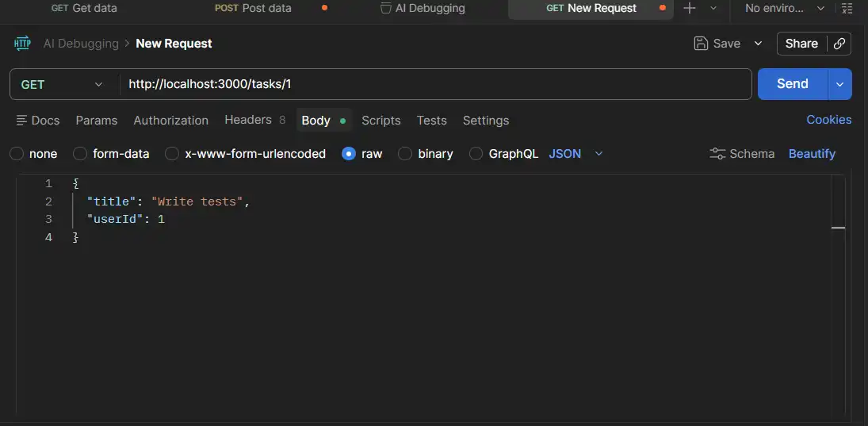Click the HTTP request type icon
The width and height of the screenshot is (868, 426).
click(23, 44)
